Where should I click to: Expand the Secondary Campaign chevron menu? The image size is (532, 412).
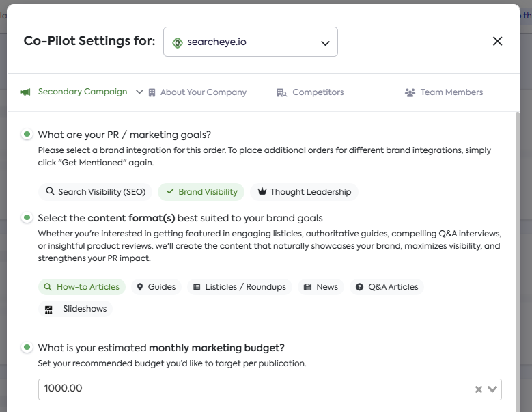click(x=139, y=92)
